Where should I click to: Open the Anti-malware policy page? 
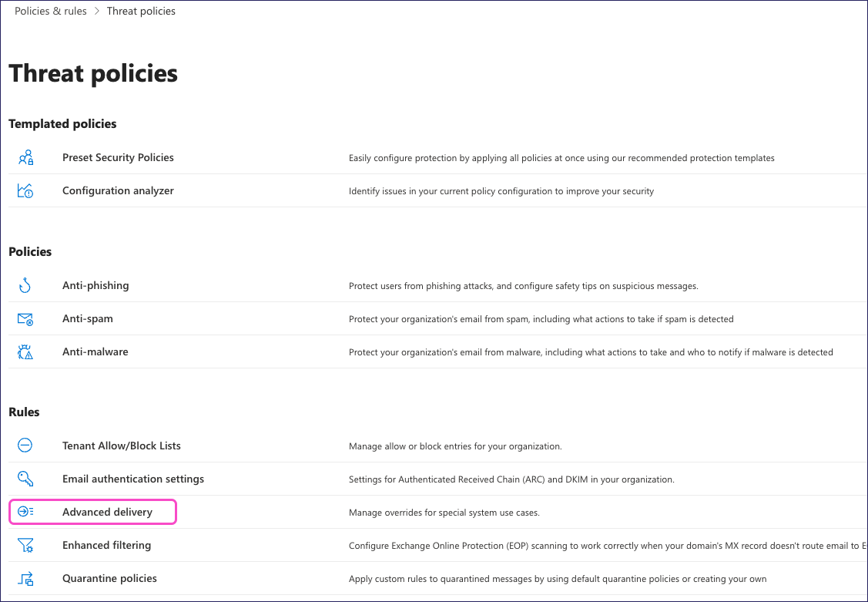(x=95, y=351)
